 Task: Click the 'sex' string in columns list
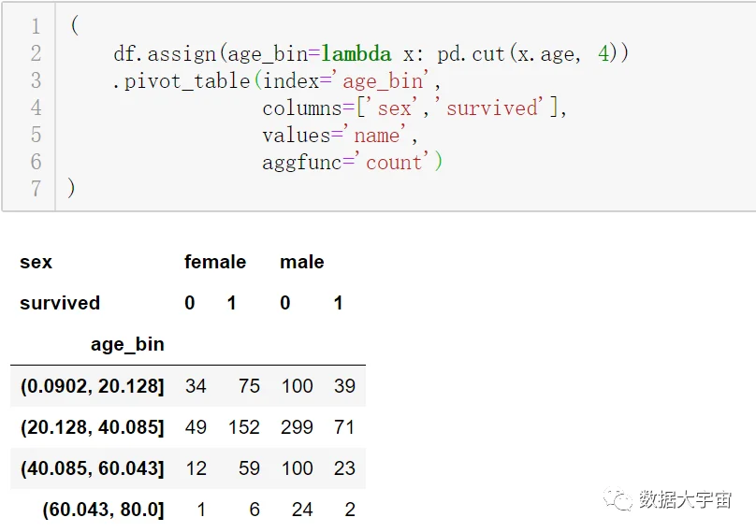coord(394,108)
